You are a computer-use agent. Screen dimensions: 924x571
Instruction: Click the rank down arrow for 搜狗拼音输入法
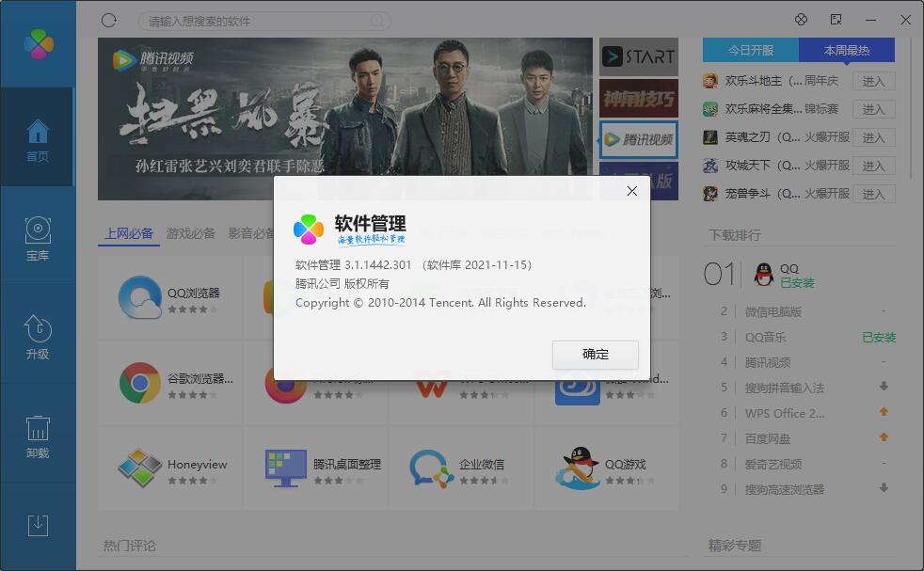[884, 387]
